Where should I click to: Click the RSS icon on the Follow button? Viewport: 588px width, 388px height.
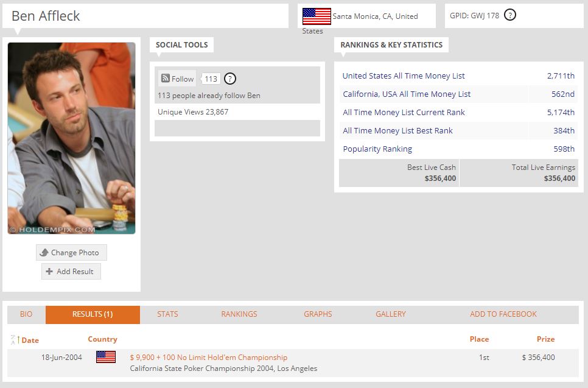pos(166,78)
